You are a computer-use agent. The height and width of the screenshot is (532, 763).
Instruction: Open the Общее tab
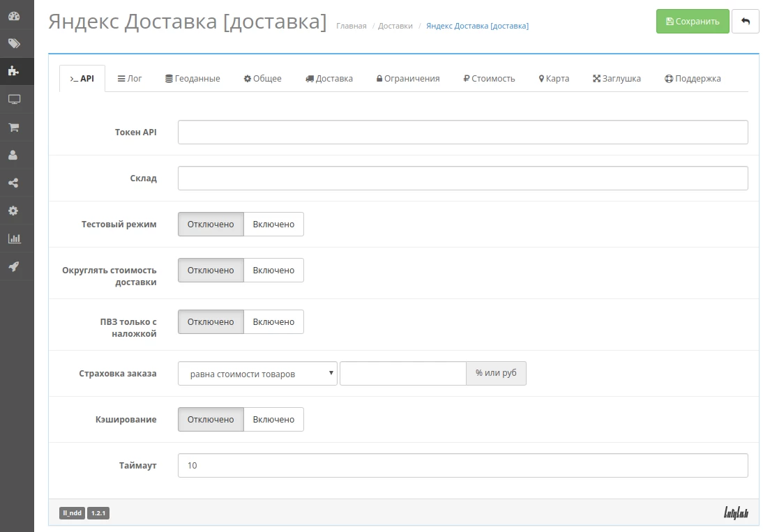263,78
